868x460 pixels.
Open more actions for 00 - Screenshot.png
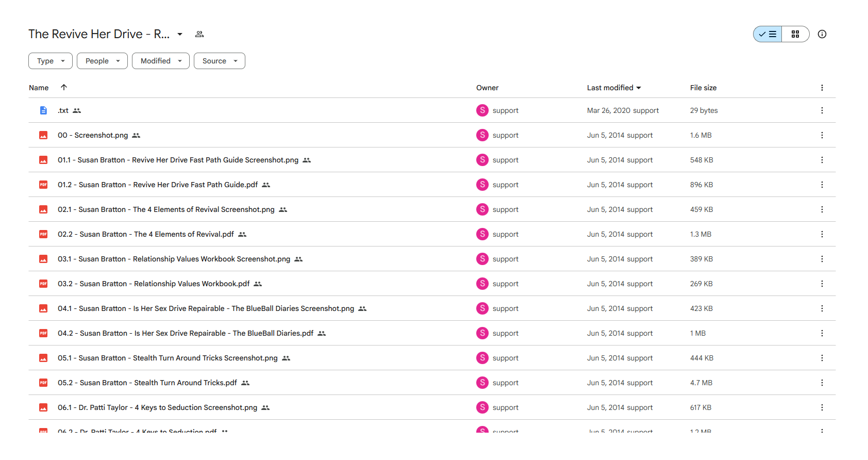[822, 135]
